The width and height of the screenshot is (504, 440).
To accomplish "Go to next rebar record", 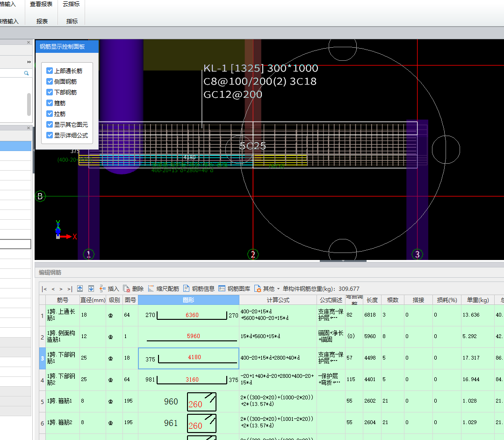I will (61, 289).
